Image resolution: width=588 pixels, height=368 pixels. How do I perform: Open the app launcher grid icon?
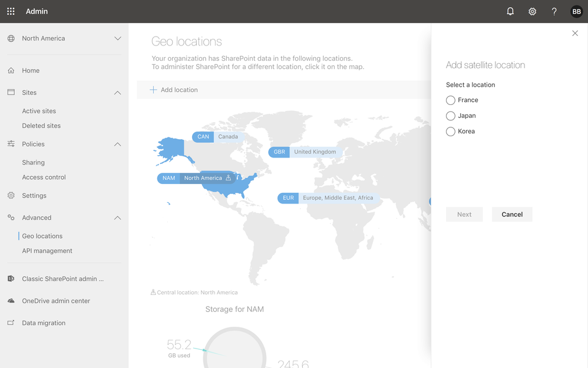pyautogui.click(x=11, y=11)
